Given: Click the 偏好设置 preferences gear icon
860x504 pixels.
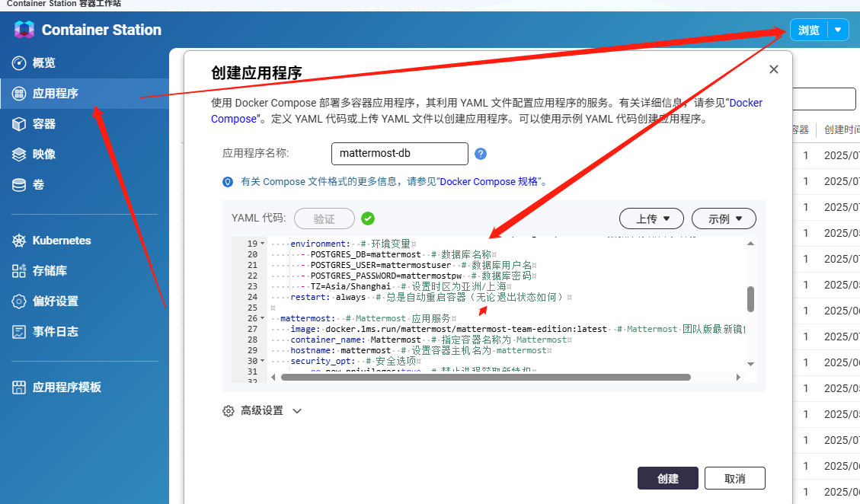Looking at the screenshot, I should (x=18, y=301).
